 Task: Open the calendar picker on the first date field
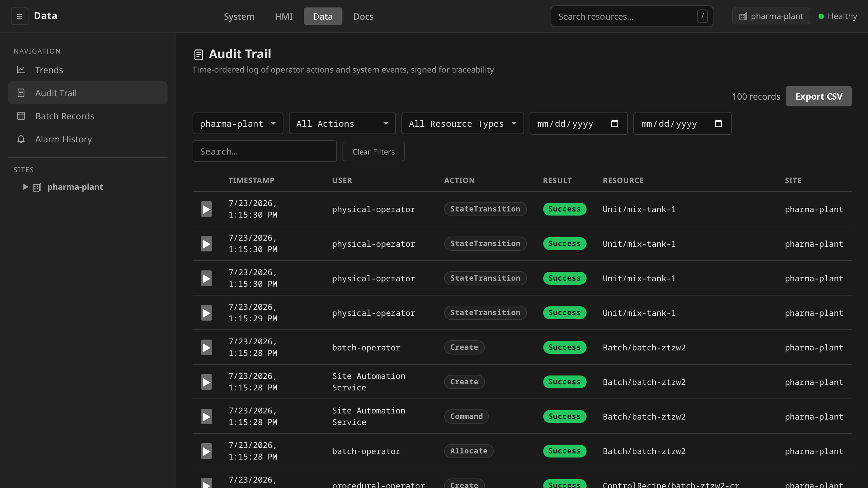click(615, 123)
